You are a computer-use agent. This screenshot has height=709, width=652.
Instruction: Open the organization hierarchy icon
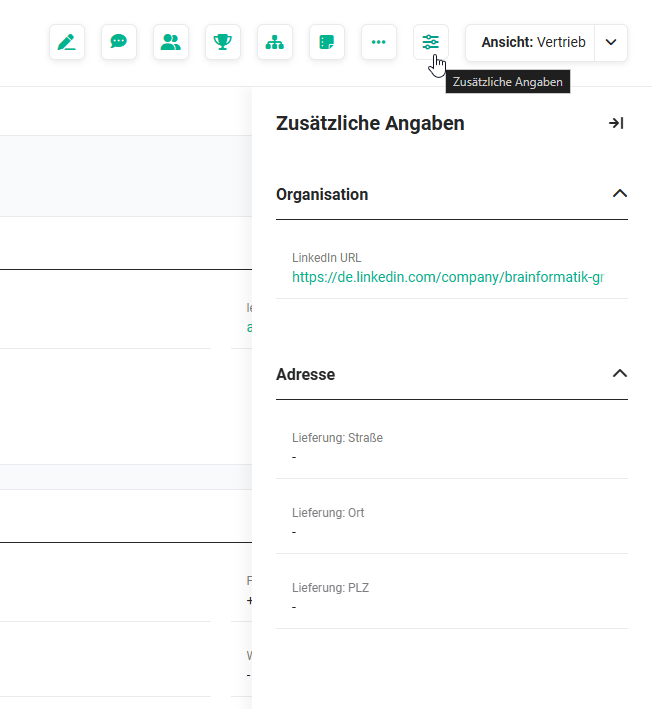[x=275, y=42]
